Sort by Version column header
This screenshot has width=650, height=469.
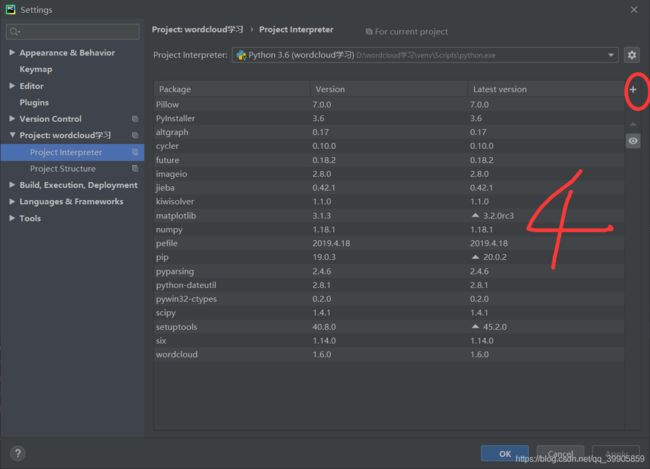pyautogui.click(x=389, y=90)
